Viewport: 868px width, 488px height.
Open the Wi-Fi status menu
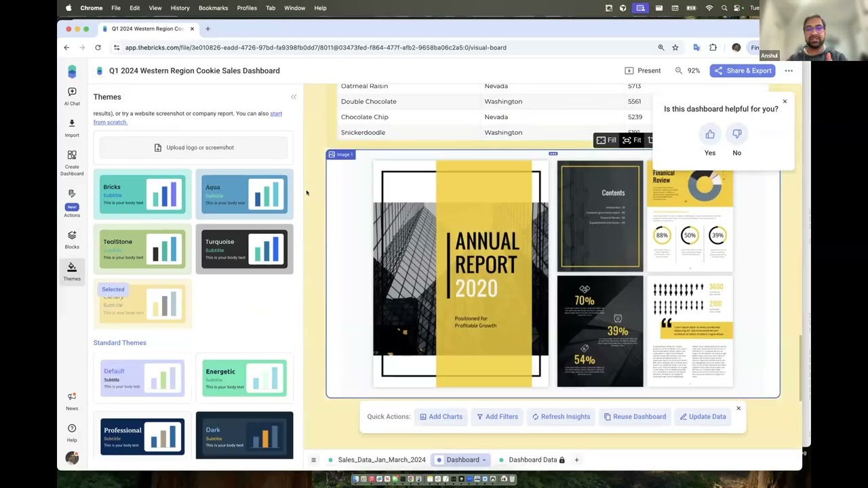click(709, 8)
